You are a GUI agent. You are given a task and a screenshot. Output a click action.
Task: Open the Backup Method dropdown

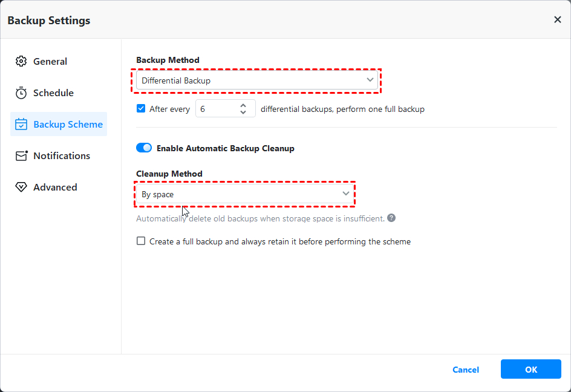[x=257, y=80]
